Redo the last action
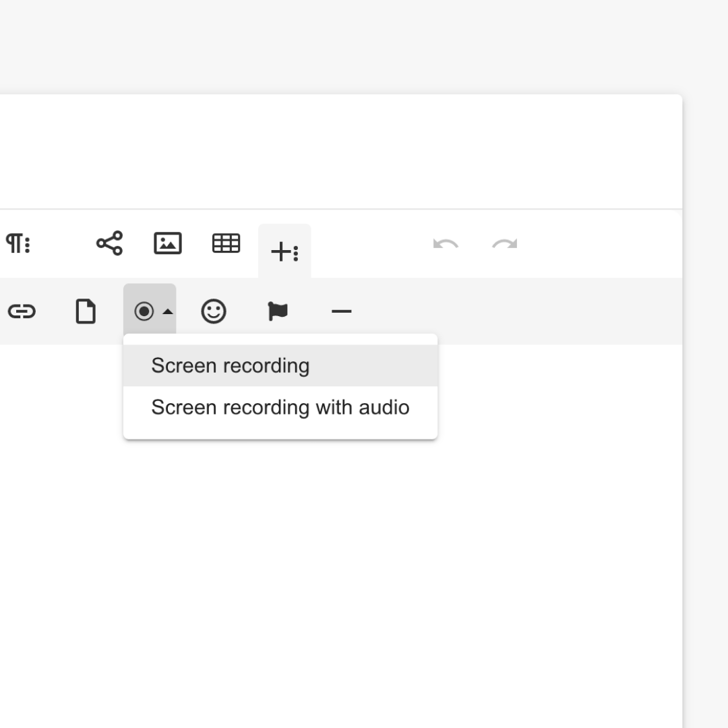The image size is (728, 728). (x=505, y=244)
